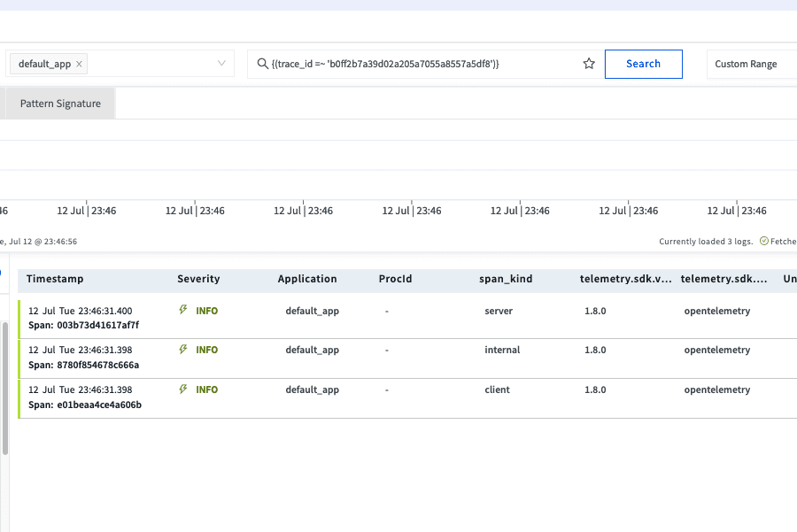The width and height of the screenshot is (797, 532).
Task: Switch to the Pattern Signature tab
Action: pos(60,104)
